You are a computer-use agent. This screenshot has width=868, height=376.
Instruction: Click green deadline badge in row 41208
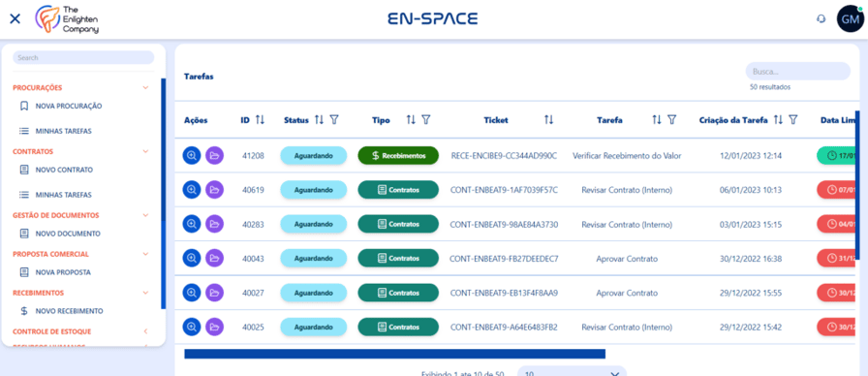click(x=836, y=156)
